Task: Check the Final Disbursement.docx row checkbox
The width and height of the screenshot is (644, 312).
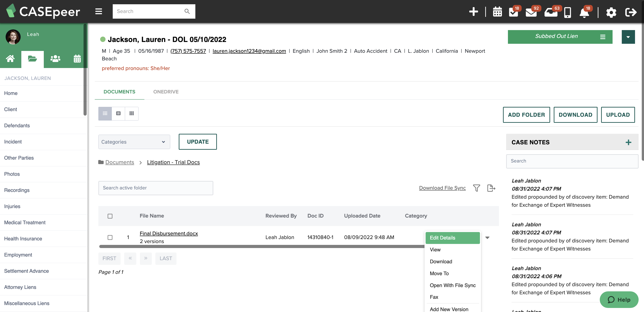Action: tap(110, 237)
